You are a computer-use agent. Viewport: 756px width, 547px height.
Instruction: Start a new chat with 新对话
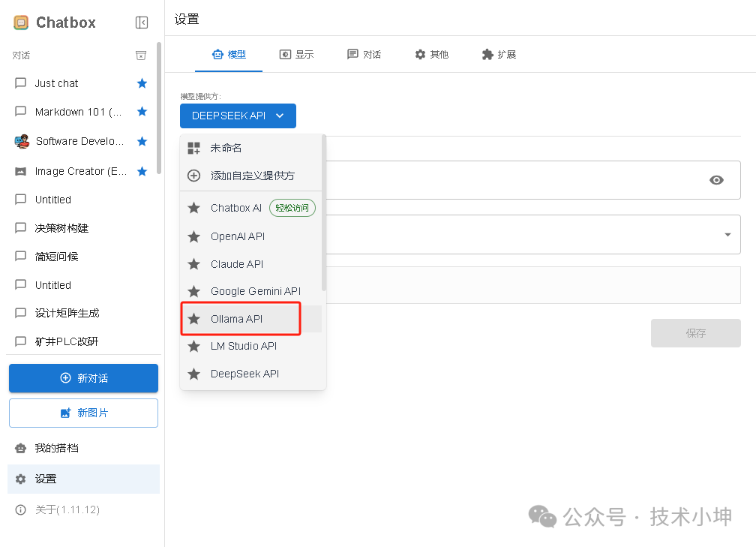coord(83,378)
